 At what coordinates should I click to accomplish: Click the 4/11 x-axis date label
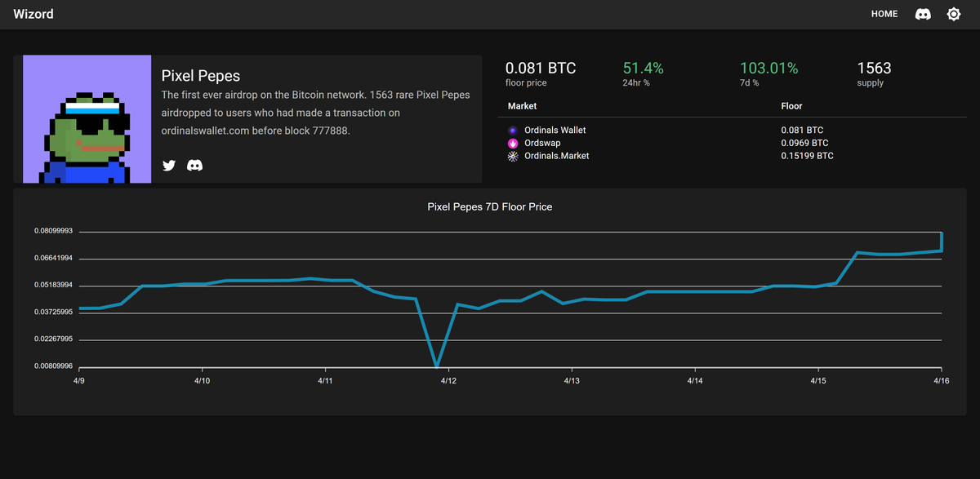[x=325, y=380]
